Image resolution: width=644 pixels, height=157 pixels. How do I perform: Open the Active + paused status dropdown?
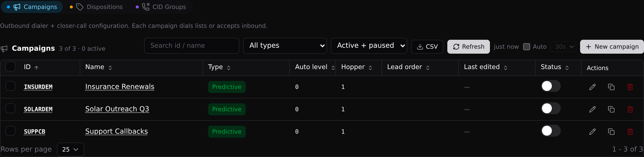click(x=369, y=46)
